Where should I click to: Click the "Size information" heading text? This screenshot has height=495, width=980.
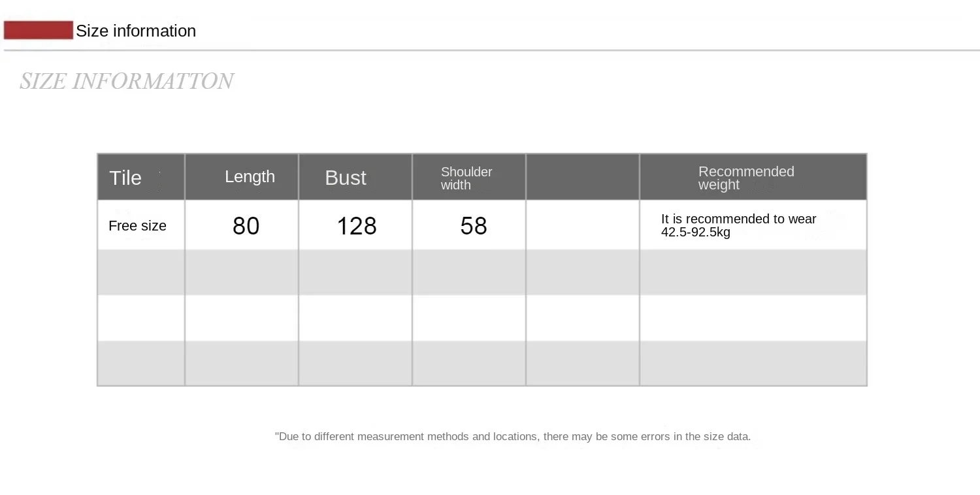136,31
